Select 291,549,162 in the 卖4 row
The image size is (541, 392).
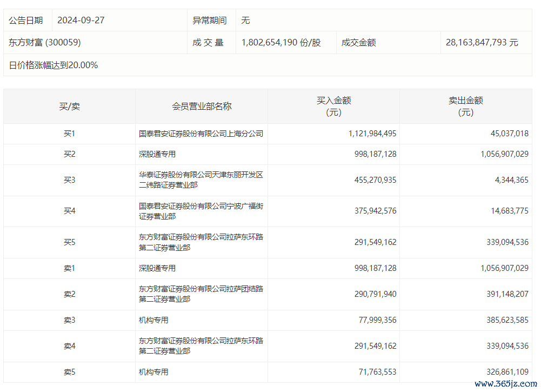tap(376, 346)
